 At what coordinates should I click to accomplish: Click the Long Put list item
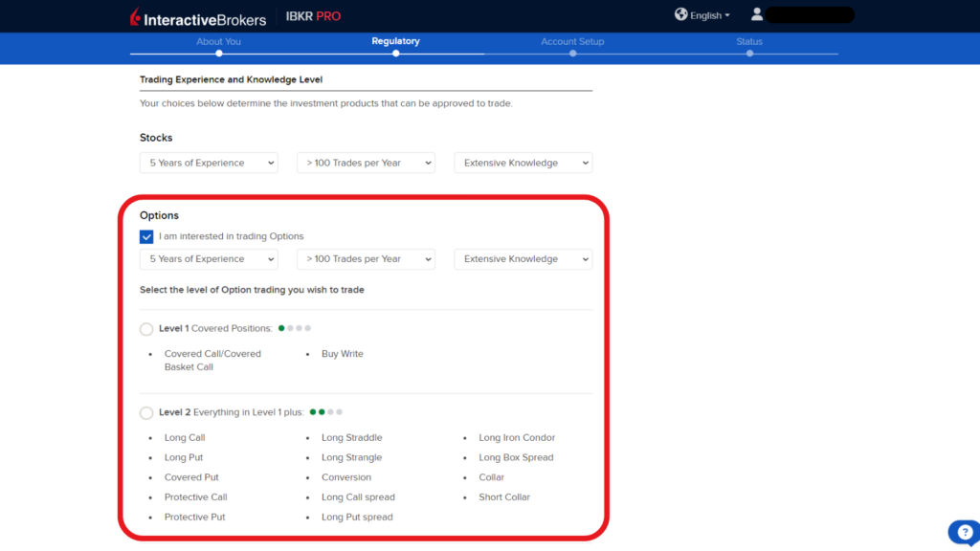pyautogui.click(x=184, y=458)
